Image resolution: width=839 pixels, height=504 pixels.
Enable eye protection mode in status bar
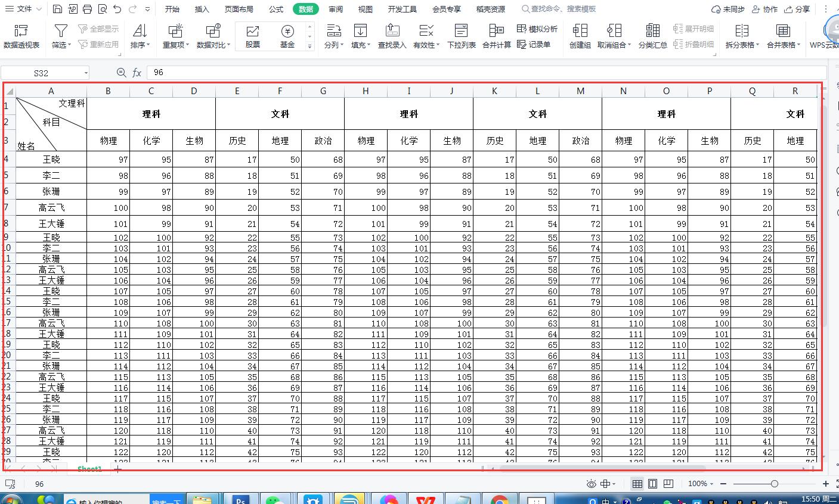click(x=590, y=484)
